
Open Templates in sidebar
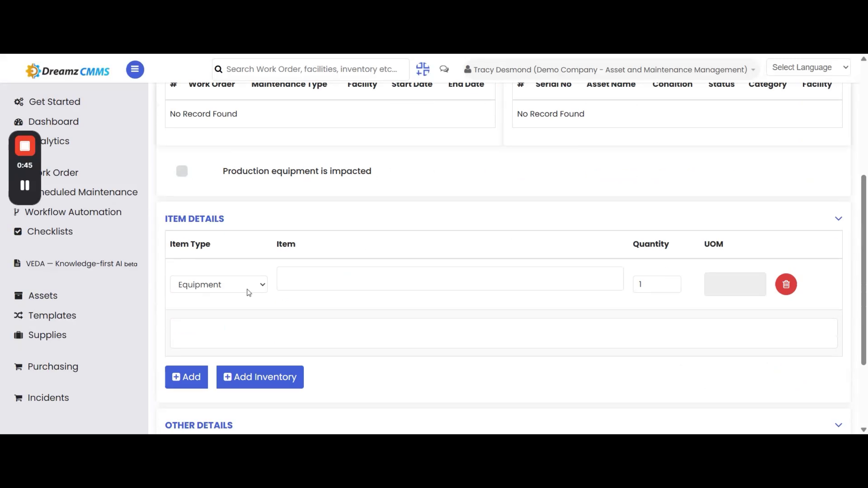coord(52,316)
